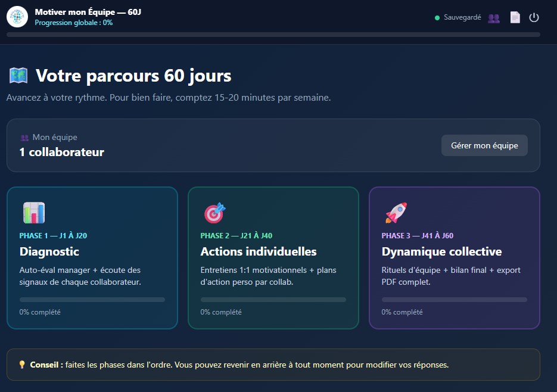Image resolution: width=557 pixels, height=392 pixels.
Task: Click PHASE 2 — J21 À J40 label
Action: [237, 236]
